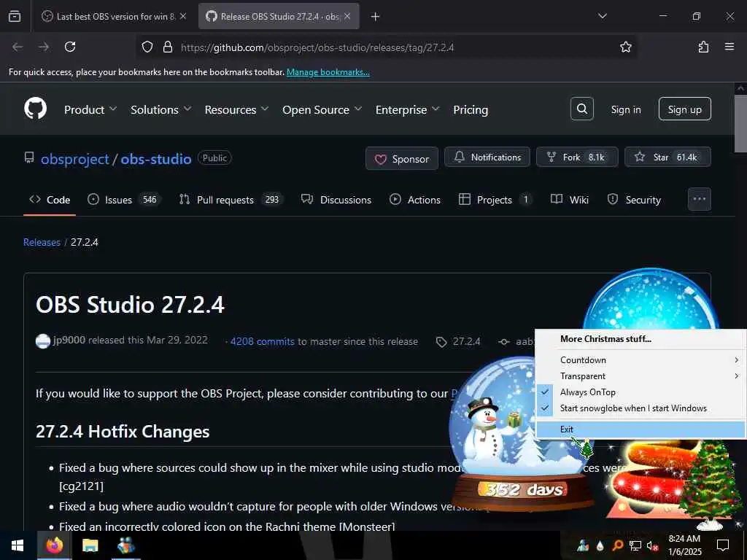This screenshot has height=560, width=747.
Task: Open File Explorer from the taskbar
Action: click(x=90, y=545)
